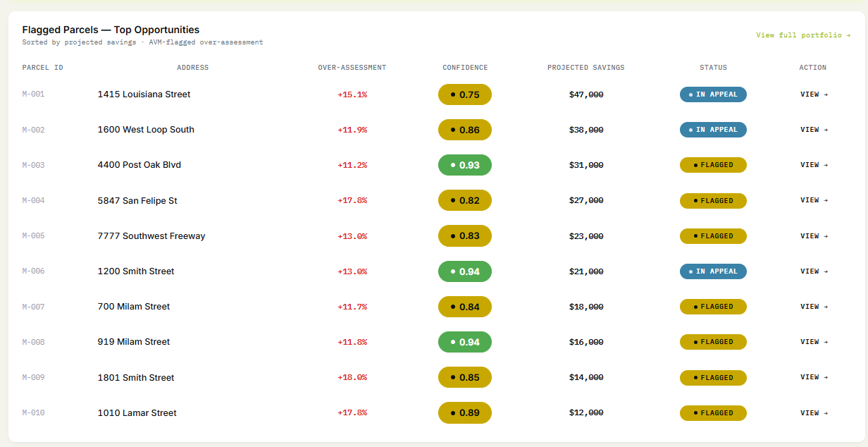Viewport: 868px width, 447px height.
Task: Click the FLAGGED badge for M-010
Action: point(713,413)
